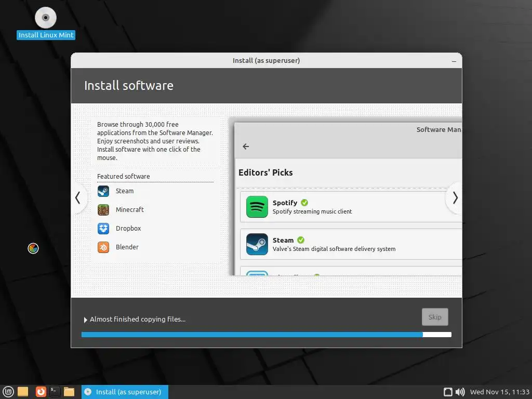
Task: Open the Linux Mint start menu
Action: (8, 392)
